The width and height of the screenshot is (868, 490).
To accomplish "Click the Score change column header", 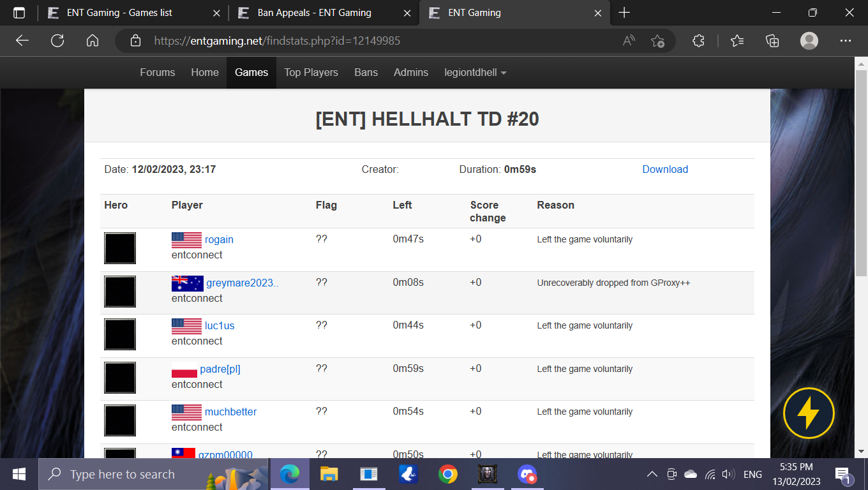I will pos(488,211).
